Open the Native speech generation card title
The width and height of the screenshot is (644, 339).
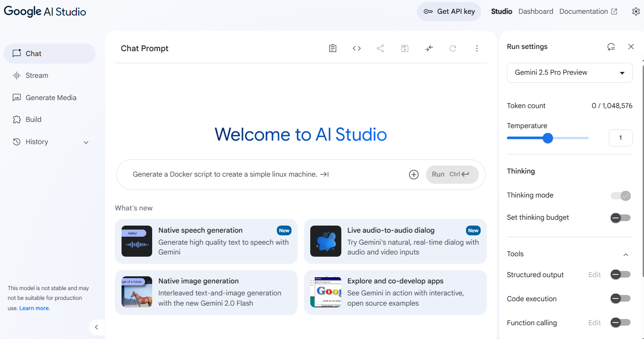point(200,230)
